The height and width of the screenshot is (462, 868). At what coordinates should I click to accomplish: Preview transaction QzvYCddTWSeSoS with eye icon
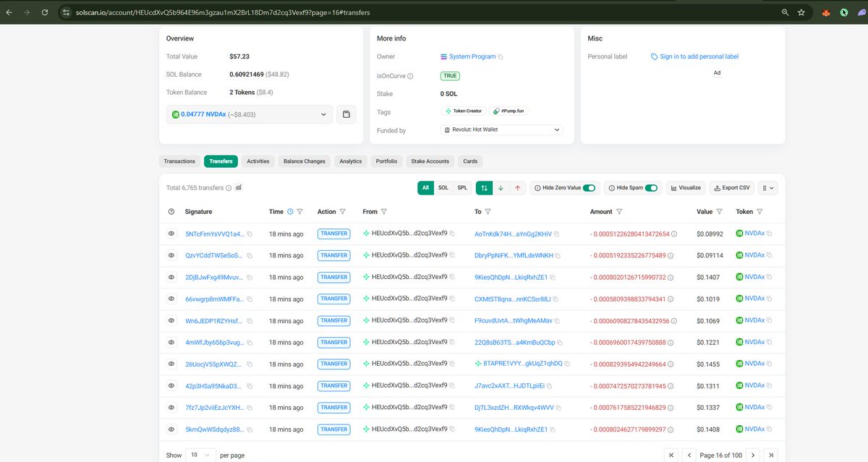pyautogui.click(x=171, y=255)
